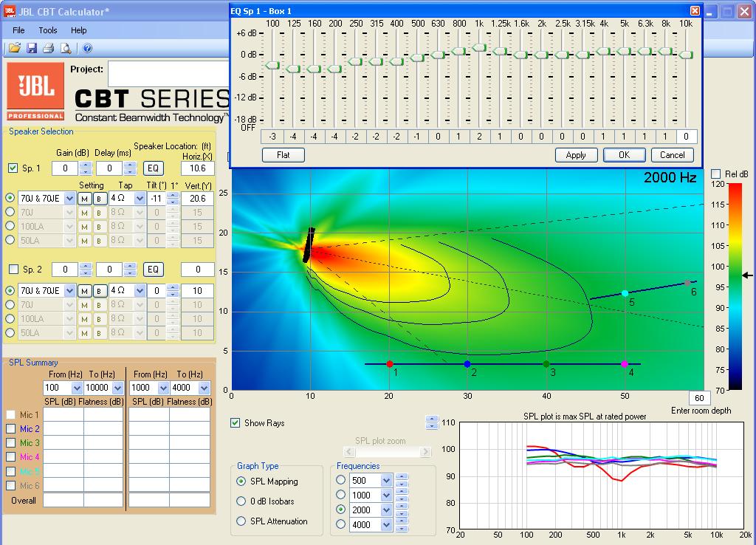Click the cyan Mic 5 marker on map

(x=625, y=293)
